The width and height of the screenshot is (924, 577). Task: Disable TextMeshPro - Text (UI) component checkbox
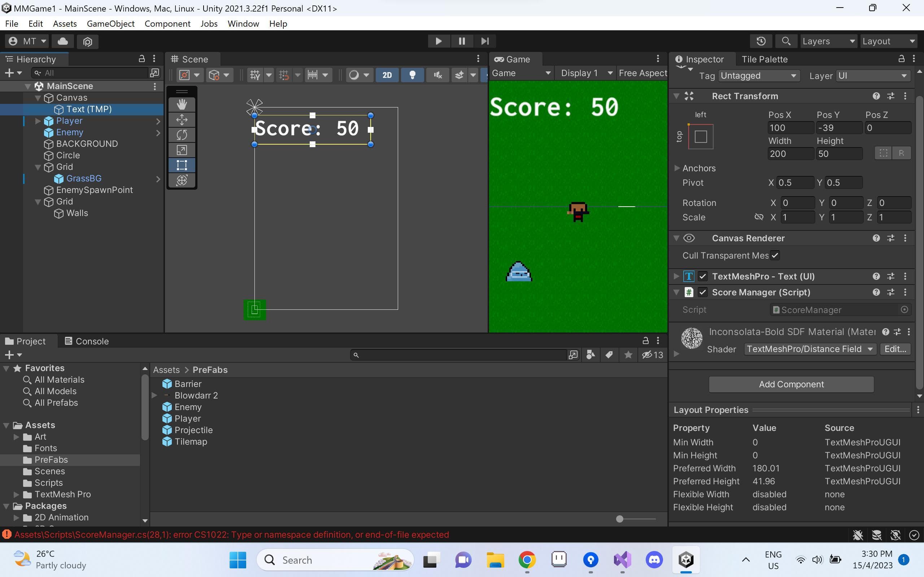coord(702,276)
